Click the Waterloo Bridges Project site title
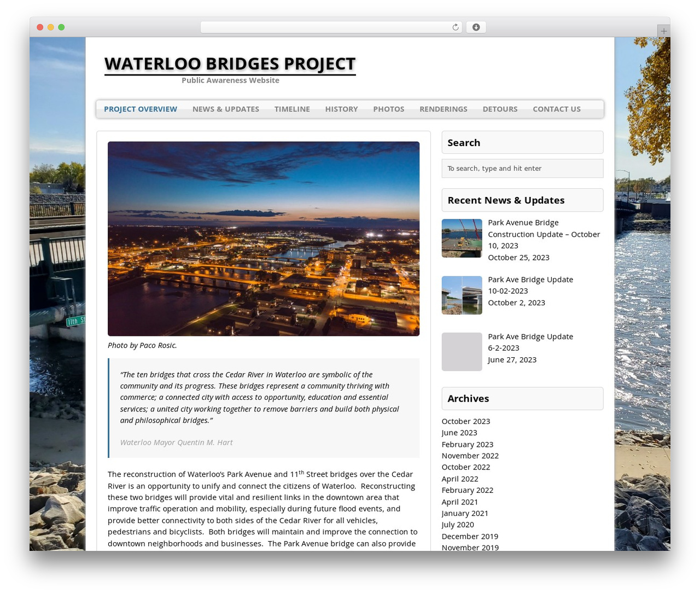The width and height of the screenshot is (700, 593). pyautogui.click(x=230, y=63)
